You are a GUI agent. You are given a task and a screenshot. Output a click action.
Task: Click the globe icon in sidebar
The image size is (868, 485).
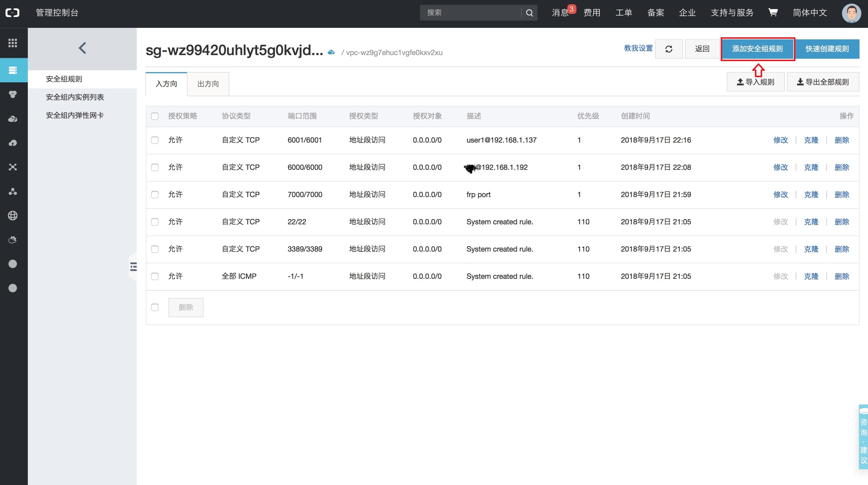[x=13, y=216]
